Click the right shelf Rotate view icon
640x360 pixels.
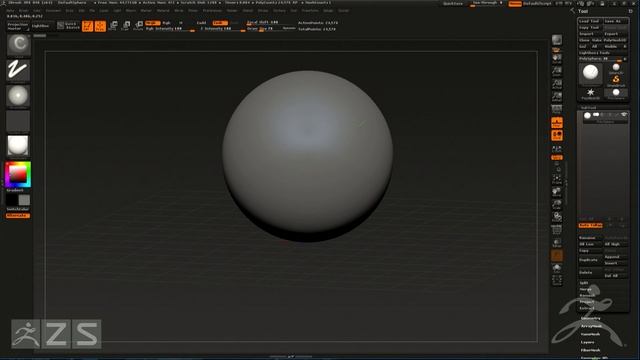point(557,217)
